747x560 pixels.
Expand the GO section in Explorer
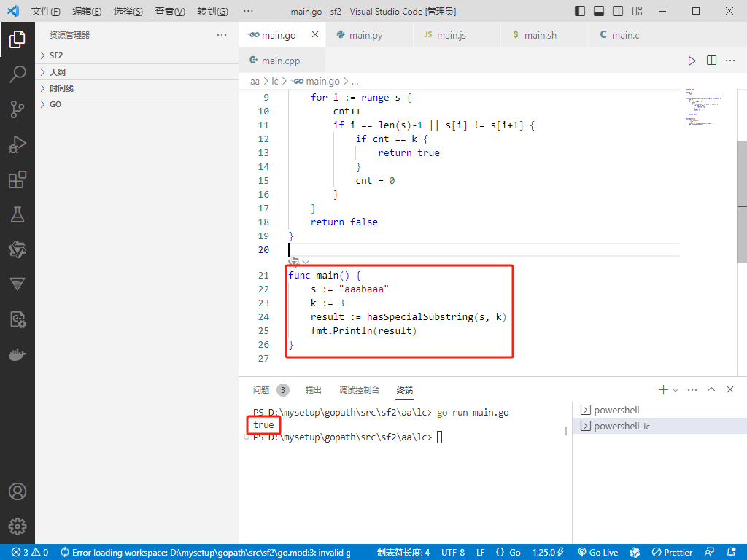pyautogui.click(x=136, y=104)
